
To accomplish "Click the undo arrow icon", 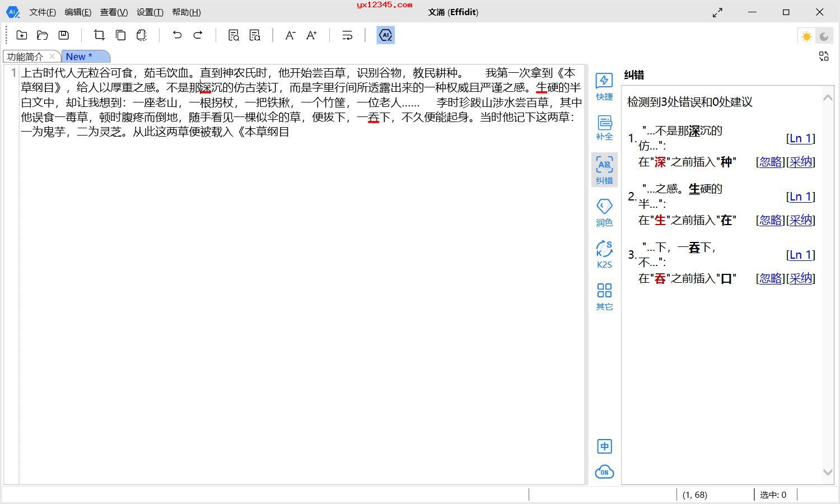I will pos(177,35).
